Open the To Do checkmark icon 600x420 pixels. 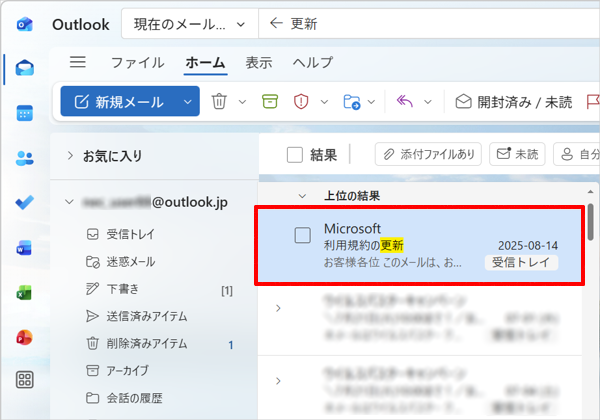(25, 203)
